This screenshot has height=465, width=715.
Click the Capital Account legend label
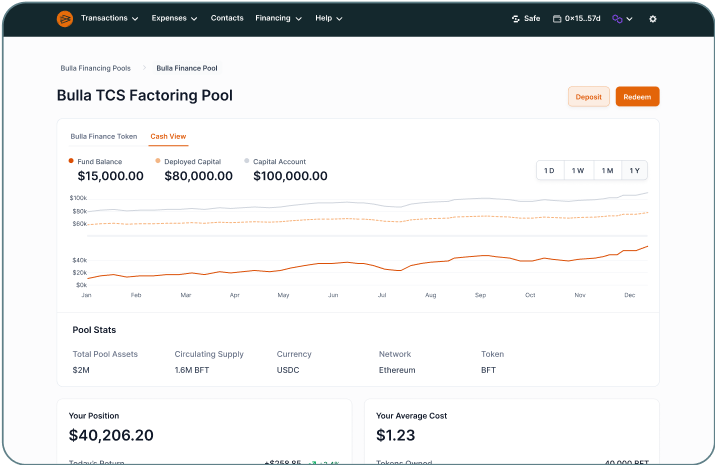(x=280, y=161)
